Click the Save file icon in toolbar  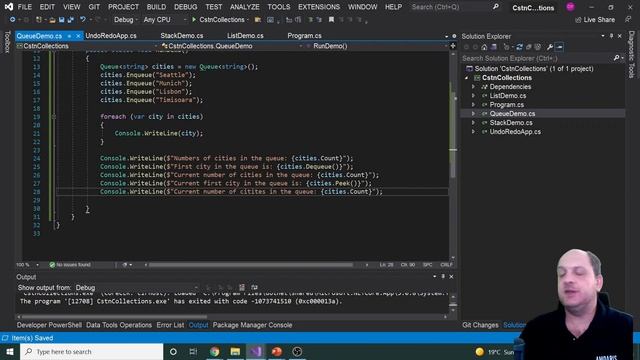[x=61, y=20]
